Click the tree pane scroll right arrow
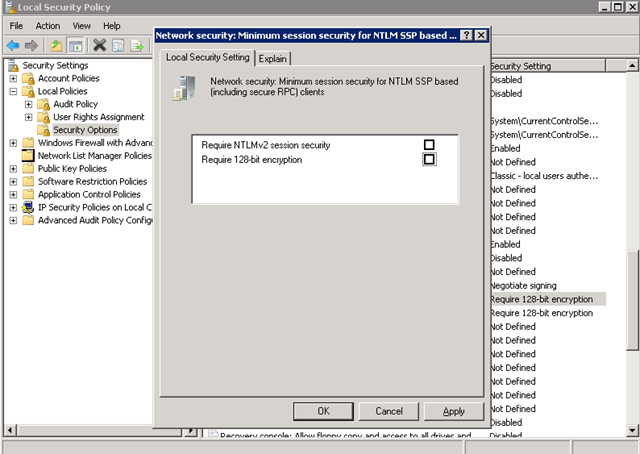 tap(190, 430)
